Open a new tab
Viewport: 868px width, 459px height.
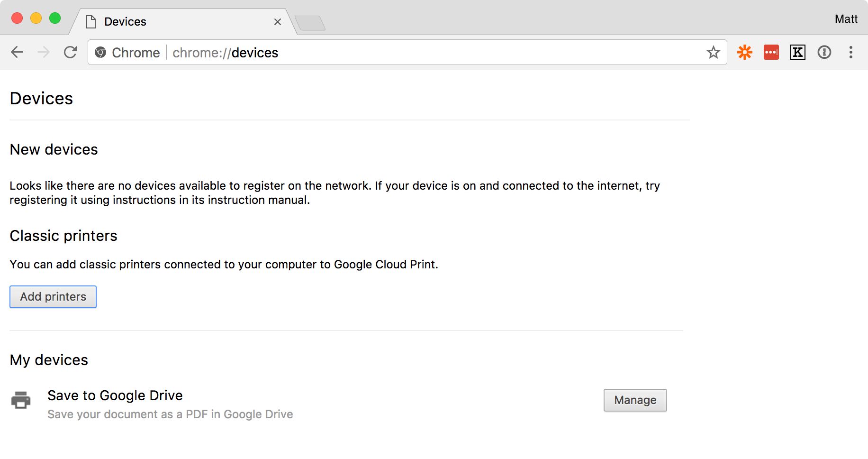310,23
